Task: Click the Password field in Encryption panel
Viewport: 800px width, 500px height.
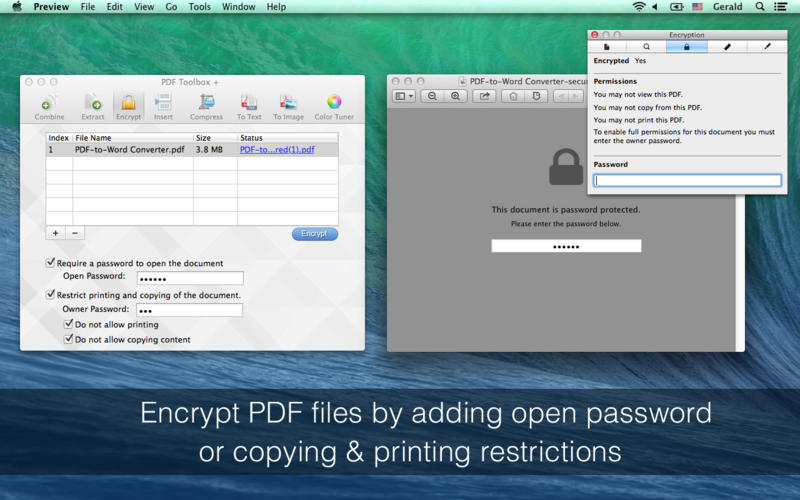Action: coord(687,181)
